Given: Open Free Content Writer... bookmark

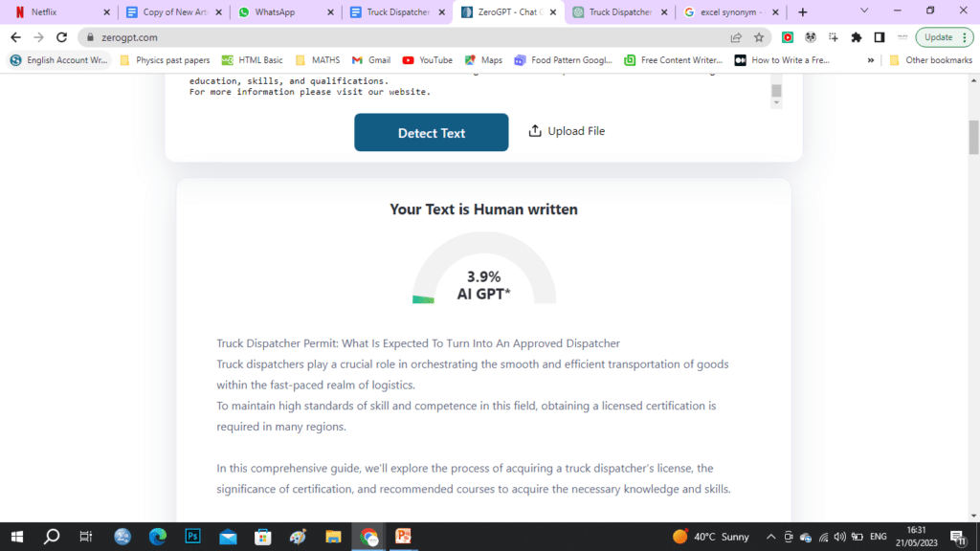Looking at the screenshot, I should click(x=673, y=60).
